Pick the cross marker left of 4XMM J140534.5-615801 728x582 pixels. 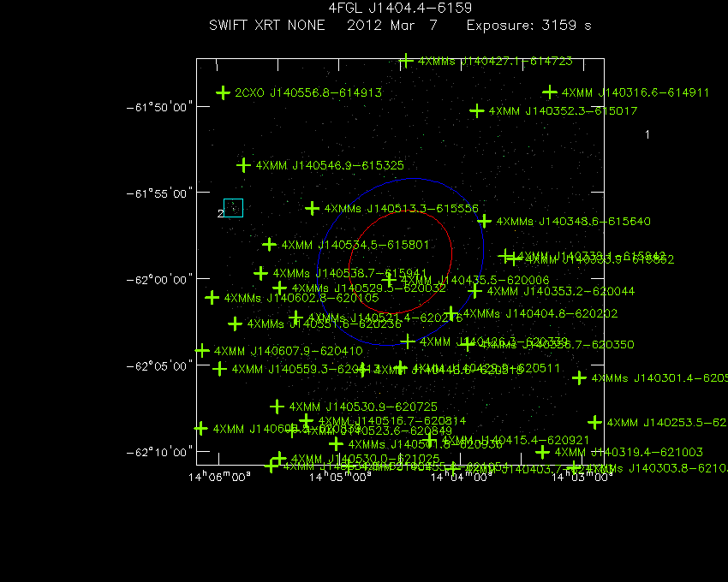269,244
